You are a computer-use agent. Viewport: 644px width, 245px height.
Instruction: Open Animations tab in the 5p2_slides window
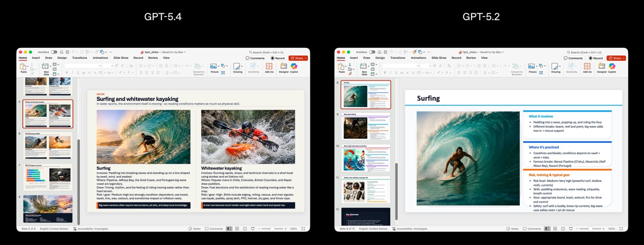pos(419,58)
